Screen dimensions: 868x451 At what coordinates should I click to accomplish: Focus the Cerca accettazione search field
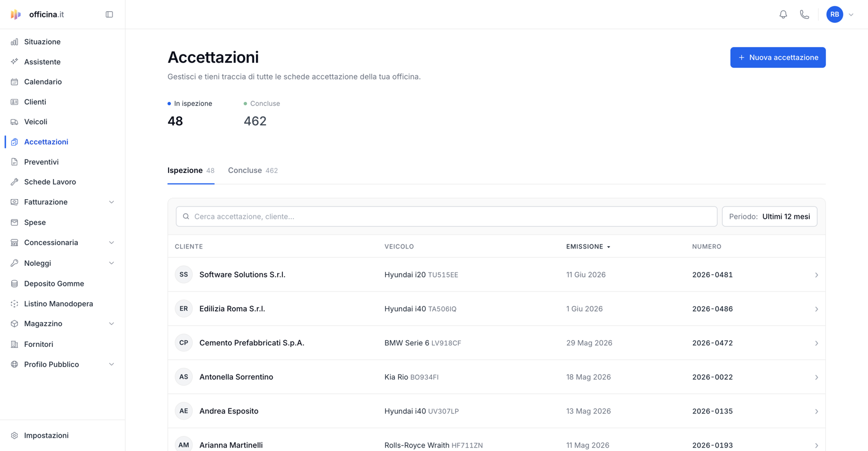[x=446, y=217]
